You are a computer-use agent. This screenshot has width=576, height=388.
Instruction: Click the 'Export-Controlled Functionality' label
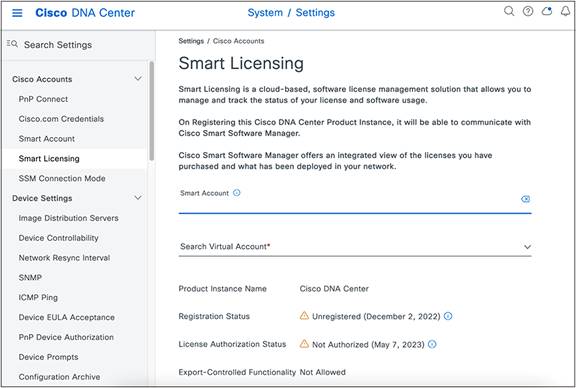(237, 372)
